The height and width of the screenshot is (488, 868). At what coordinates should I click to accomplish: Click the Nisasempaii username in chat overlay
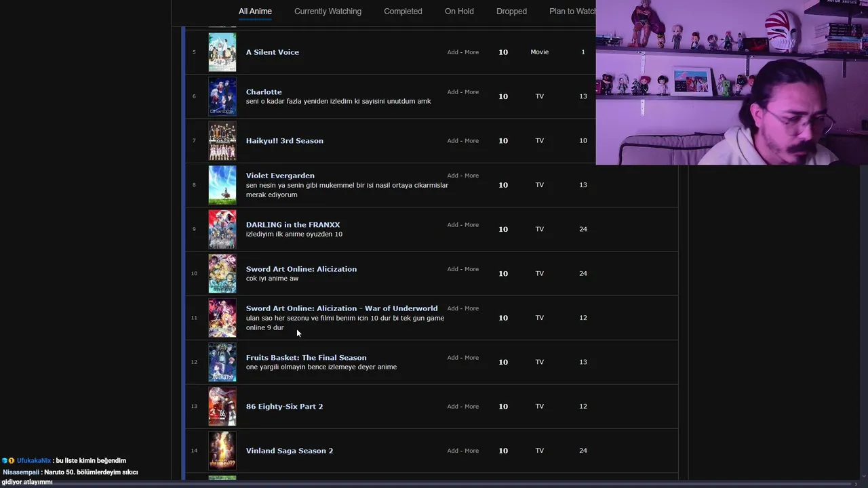click(x=22, y=472)
